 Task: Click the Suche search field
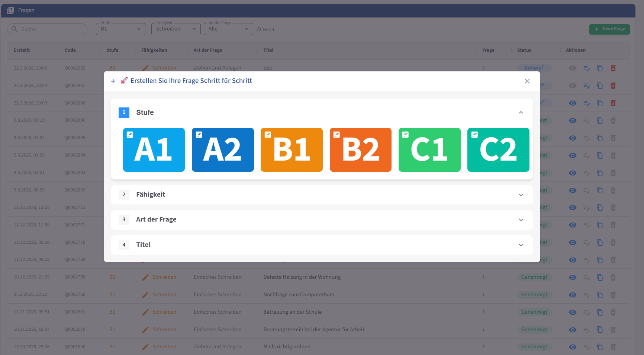coord(47,29)
